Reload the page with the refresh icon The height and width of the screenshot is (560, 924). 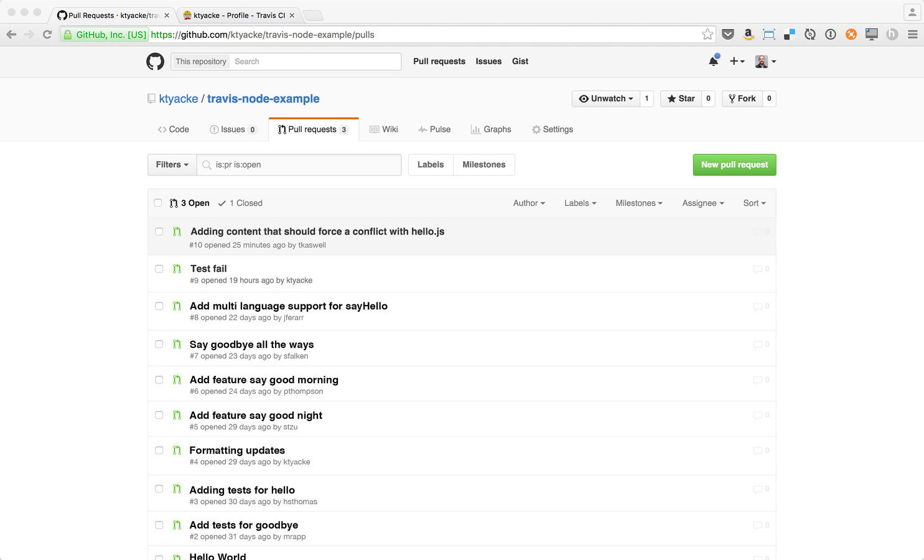tap(47, 34)
